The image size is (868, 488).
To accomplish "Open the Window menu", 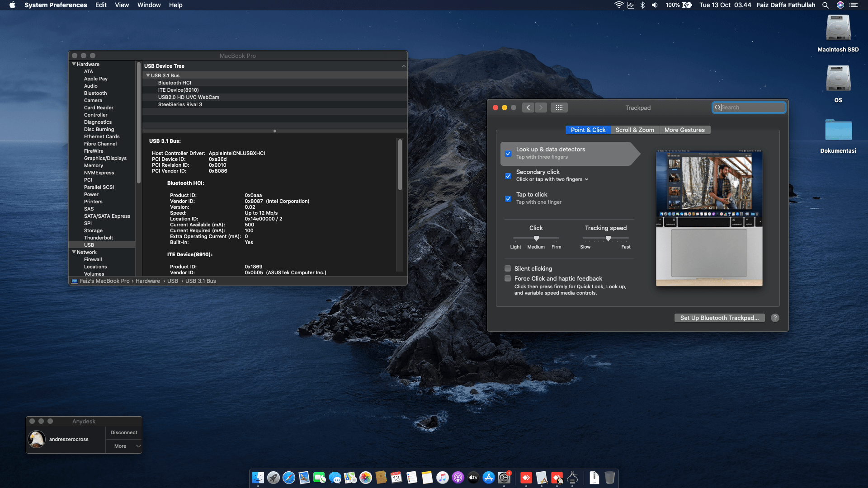I will 149,5.
